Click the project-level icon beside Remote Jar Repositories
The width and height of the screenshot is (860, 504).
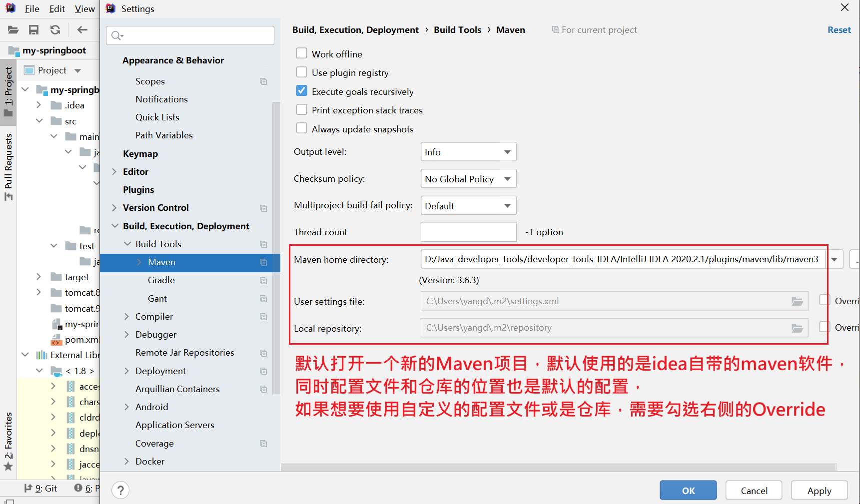[263, 353]
